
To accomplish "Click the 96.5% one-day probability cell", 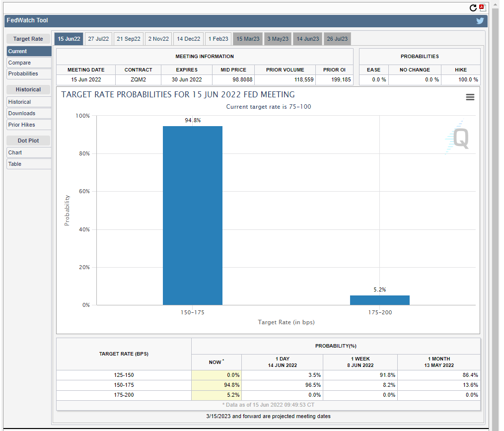I will [x=282, y=385].
